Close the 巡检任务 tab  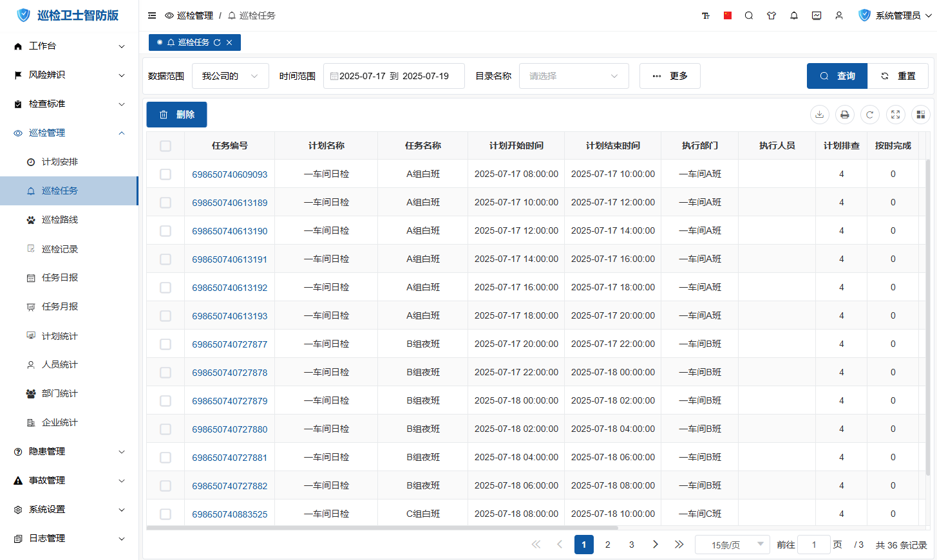(x=229, y=42)
